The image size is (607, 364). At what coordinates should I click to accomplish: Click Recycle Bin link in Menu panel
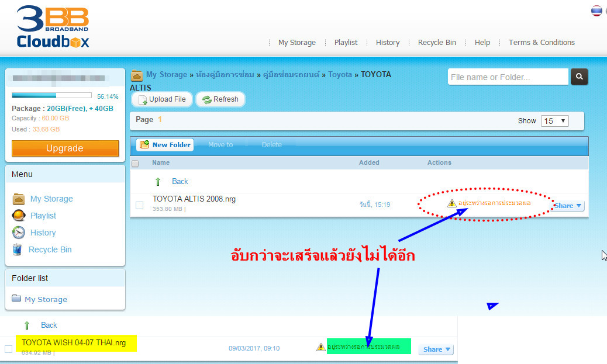click(x=50, y=250)
